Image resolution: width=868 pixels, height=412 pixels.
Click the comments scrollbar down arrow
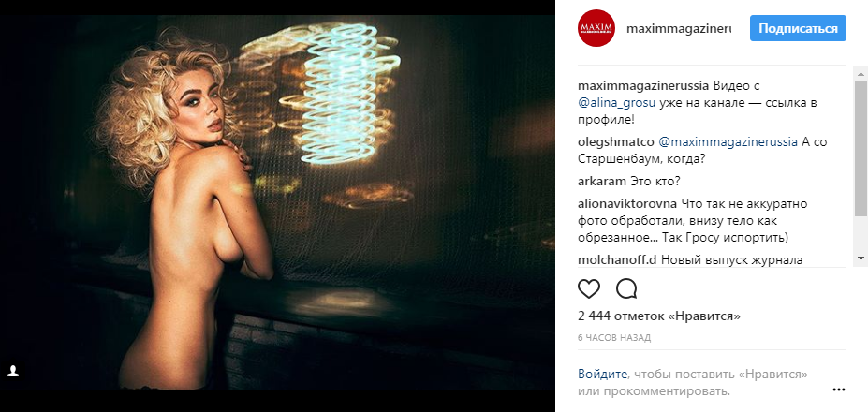(x=861, y=258)
